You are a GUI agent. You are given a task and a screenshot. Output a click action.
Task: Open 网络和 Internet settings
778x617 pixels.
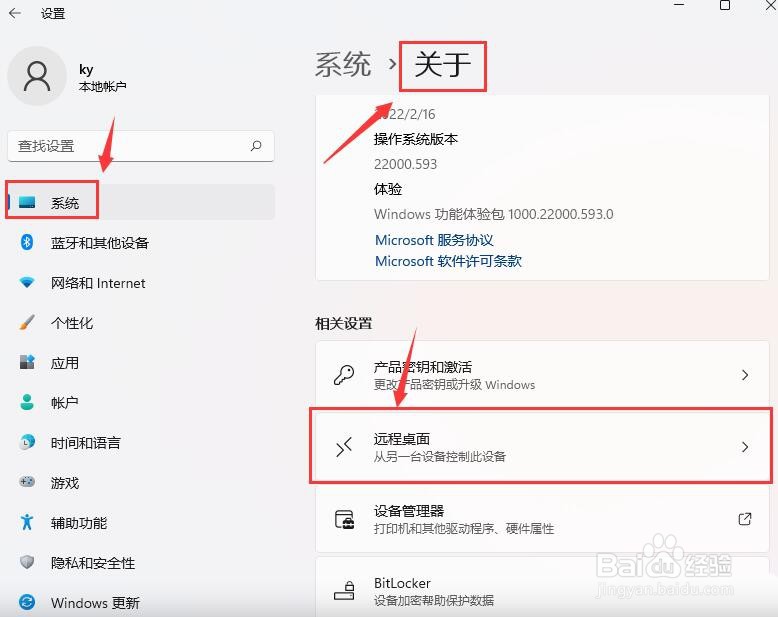(140, 283)
